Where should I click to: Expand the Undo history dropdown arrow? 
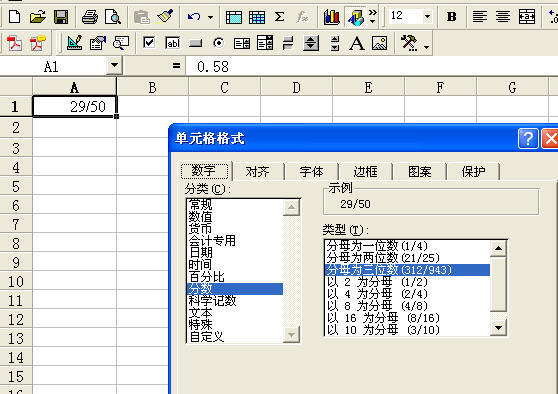coord(211,17)
